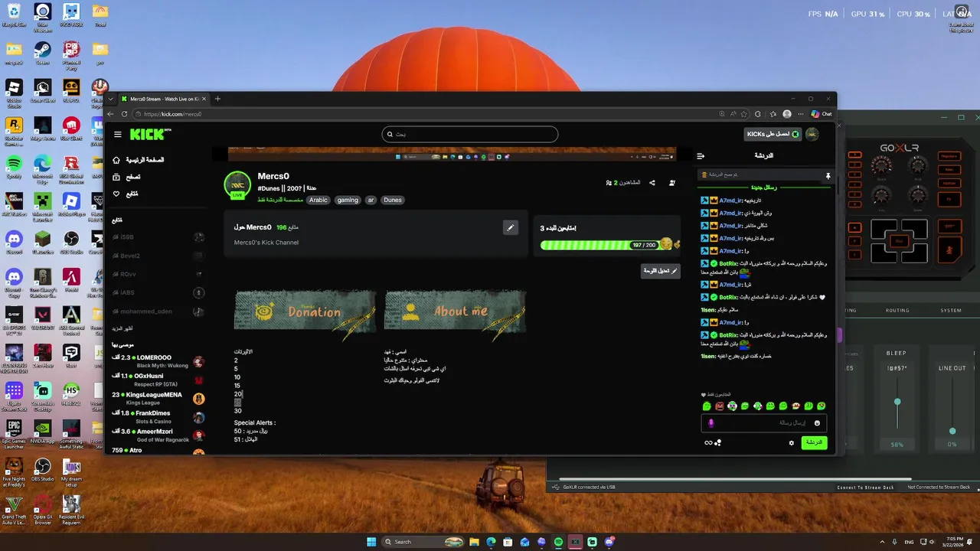Viewport: 980px width, 551px height.
Task: Click the first green emote in chat emote row
Action: [x=707, y=406]
